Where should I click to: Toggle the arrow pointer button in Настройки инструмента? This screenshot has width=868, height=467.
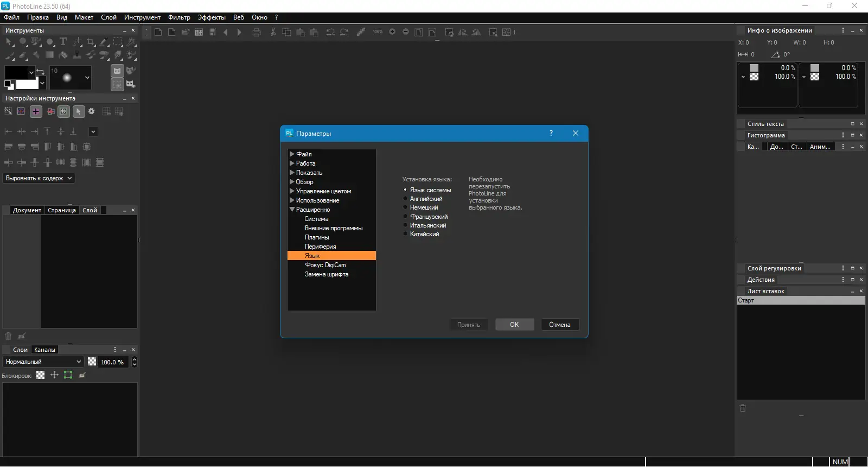(79, 111)
